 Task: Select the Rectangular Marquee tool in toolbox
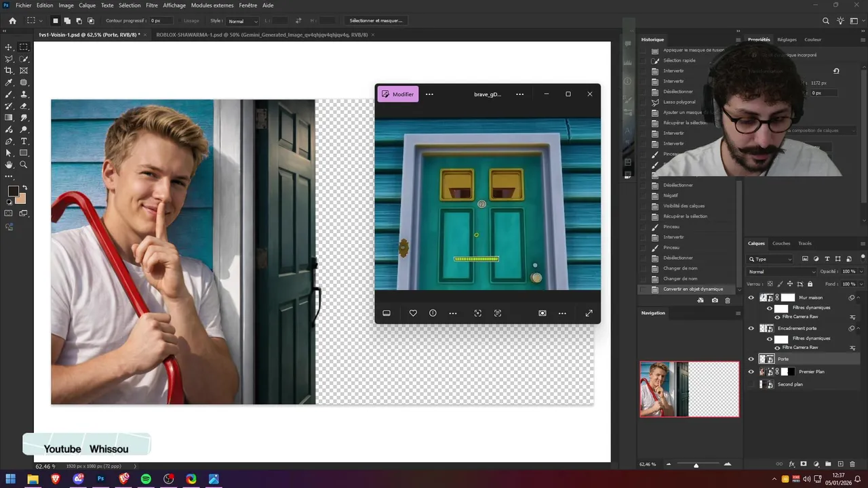click(x=24, y=47)
